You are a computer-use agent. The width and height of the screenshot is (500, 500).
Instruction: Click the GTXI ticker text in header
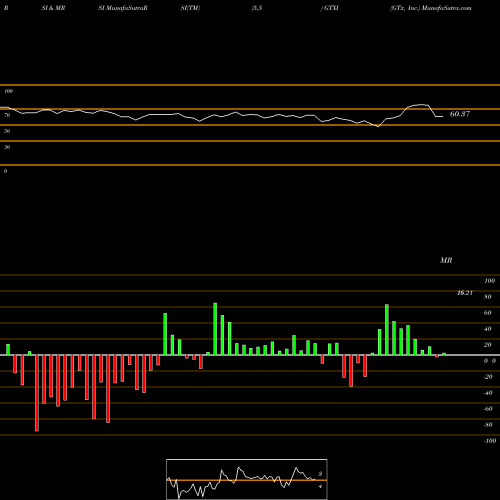coord(331,8)
